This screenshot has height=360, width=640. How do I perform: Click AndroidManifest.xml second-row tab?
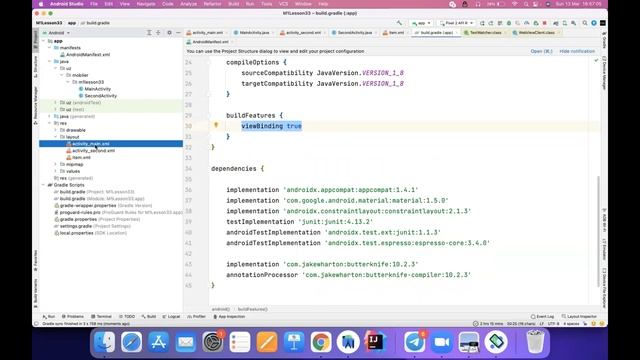pyautogui.click(x=210, y=42)
